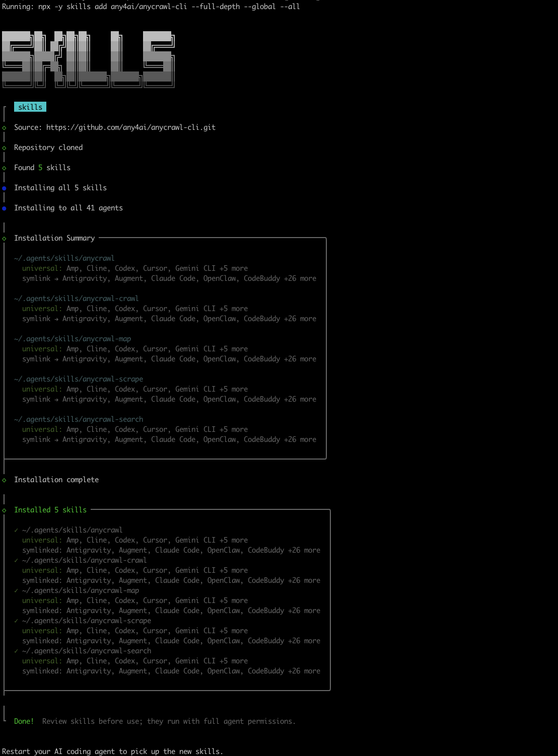The image size is (558, 756).
Task: Click the green diamond marker beside 'Repository cloned'
Action: click(x=4, y=148)
